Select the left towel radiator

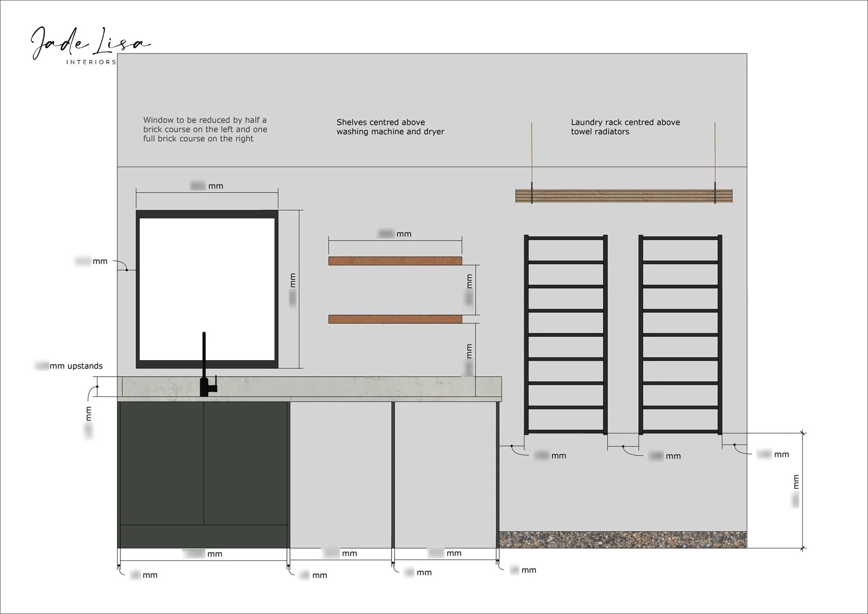(566, 335)
